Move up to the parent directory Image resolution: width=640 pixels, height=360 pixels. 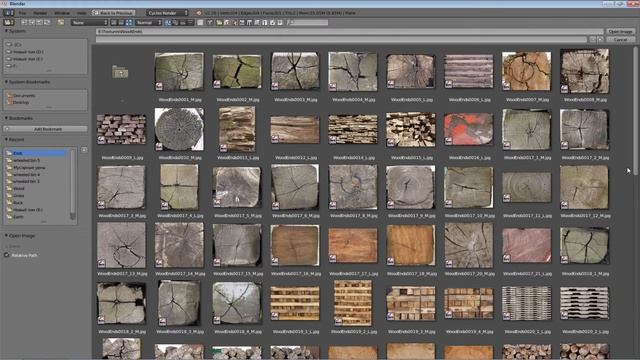pyautogui.click(x=39, y=22)
